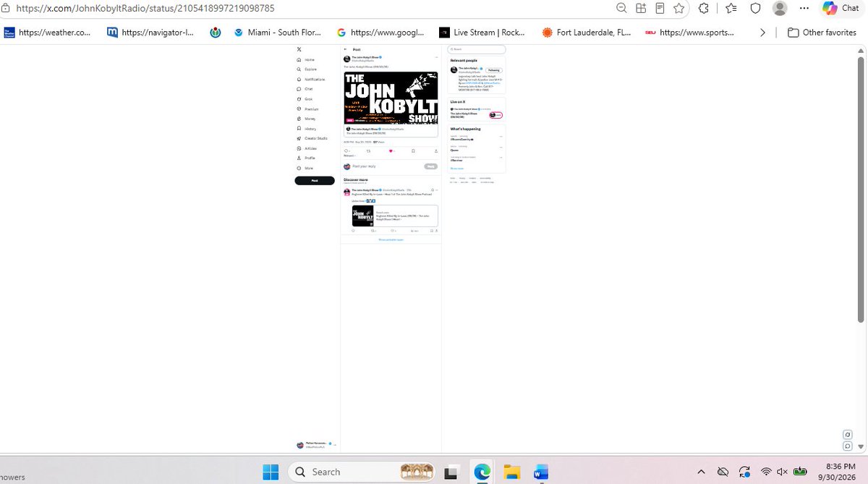This screenshot has height=484, width=868.
Task: Open Live Stream | Rock... bookmark
Action: tap(482, 33)
